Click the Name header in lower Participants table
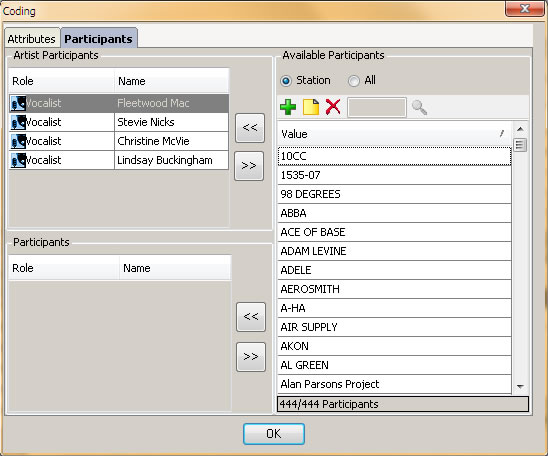 click(x=175, y=268)
